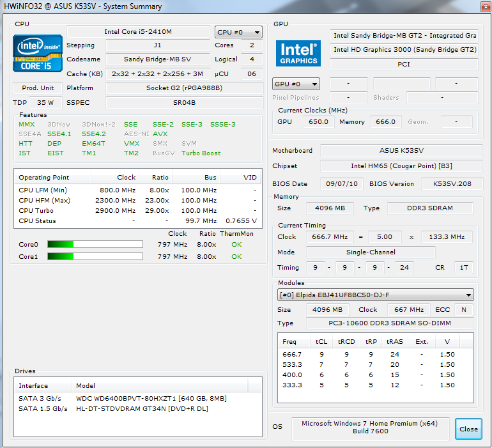Click the Cores count value 2
492x448 pixels.
(252, 45)
